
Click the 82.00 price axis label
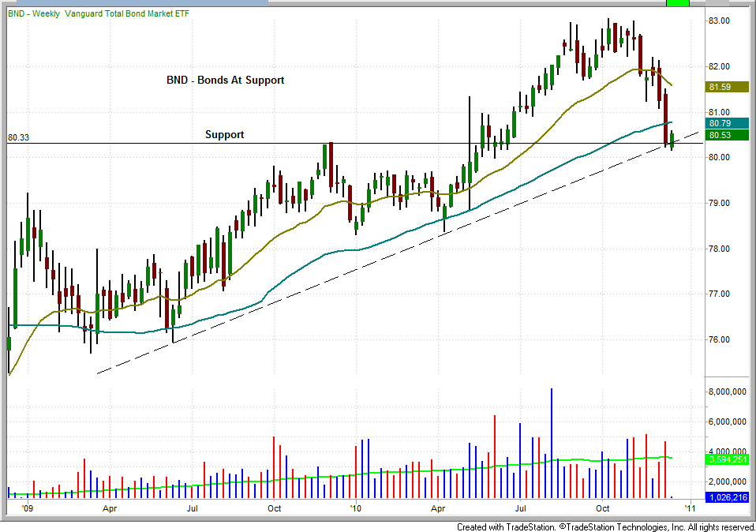click(x=719, y=66)
